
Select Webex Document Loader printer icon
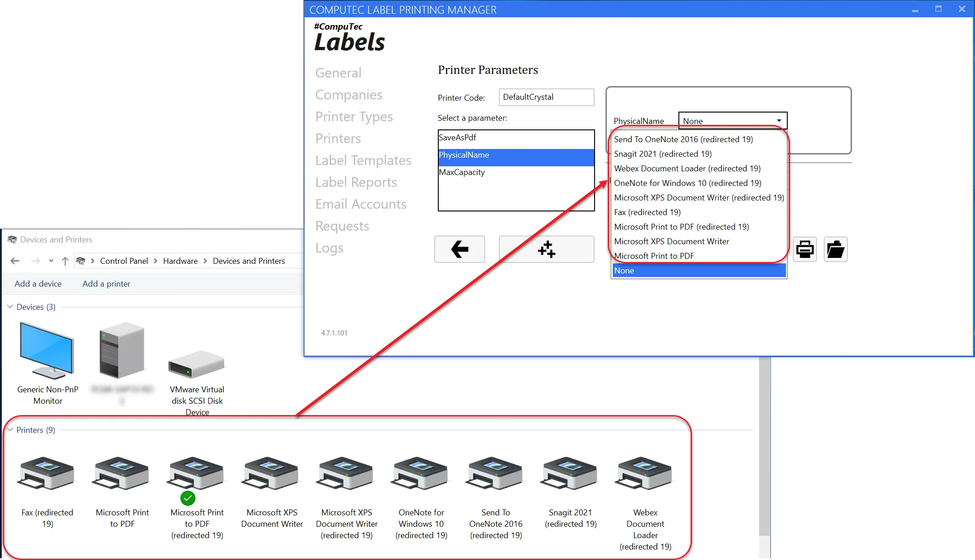click(x=645, y=474)
